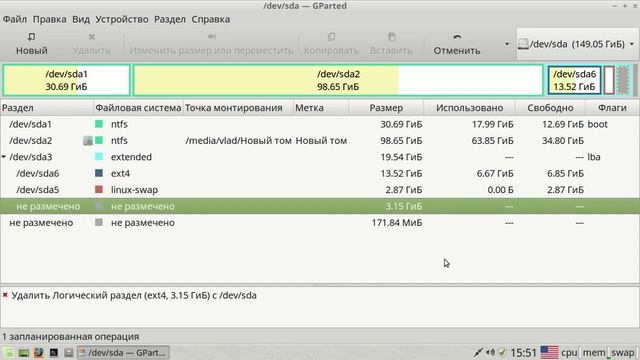Open the File menu (Файл)
This screenshot has width=640, height=360.
15,19
